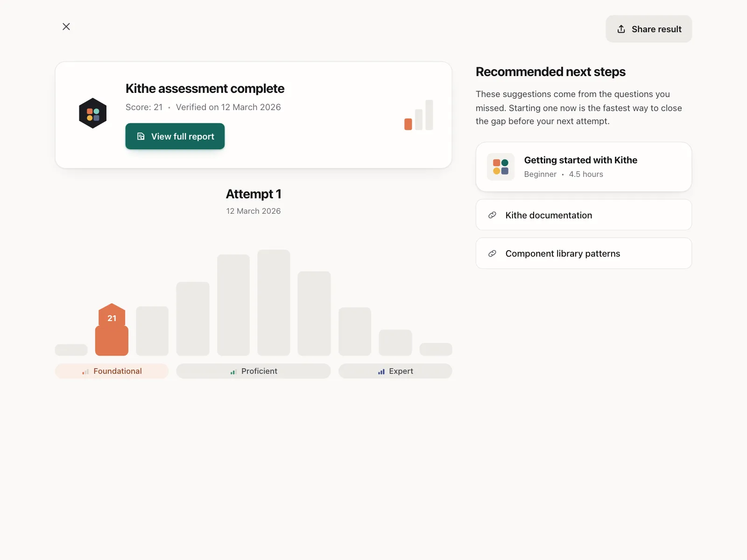
Task: Click the Attempt 1 heading
Action: [x=254, y=194]
